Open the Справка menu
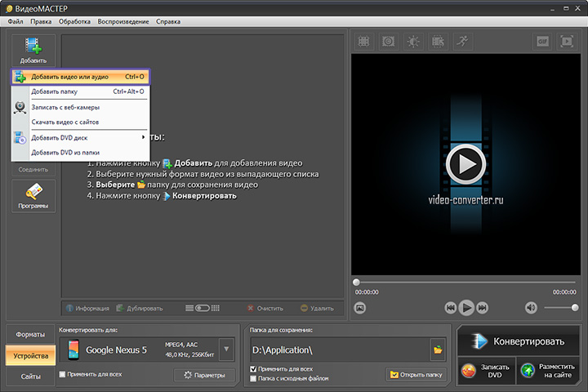Image resolution: width=588 pixels, height=392 pixels. pos(168,21)
